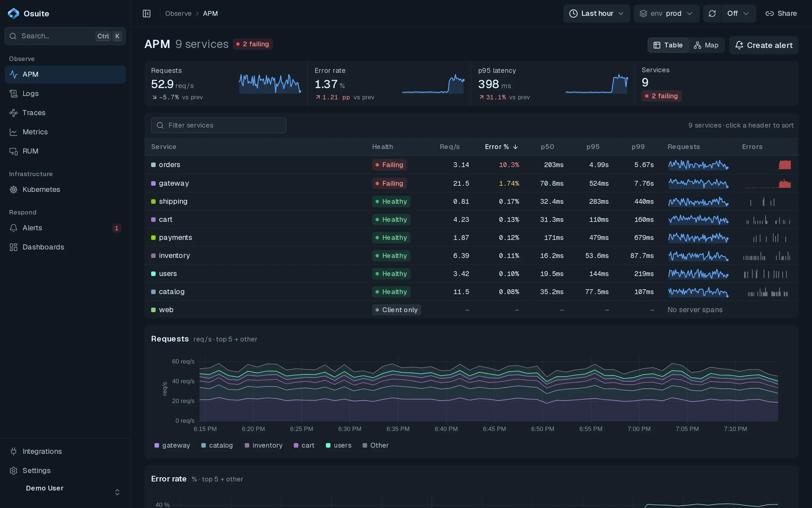Screen dimensions: 812x508
Task: Click the Alerts badge showing 1
Action: click(x=116, y=228)
